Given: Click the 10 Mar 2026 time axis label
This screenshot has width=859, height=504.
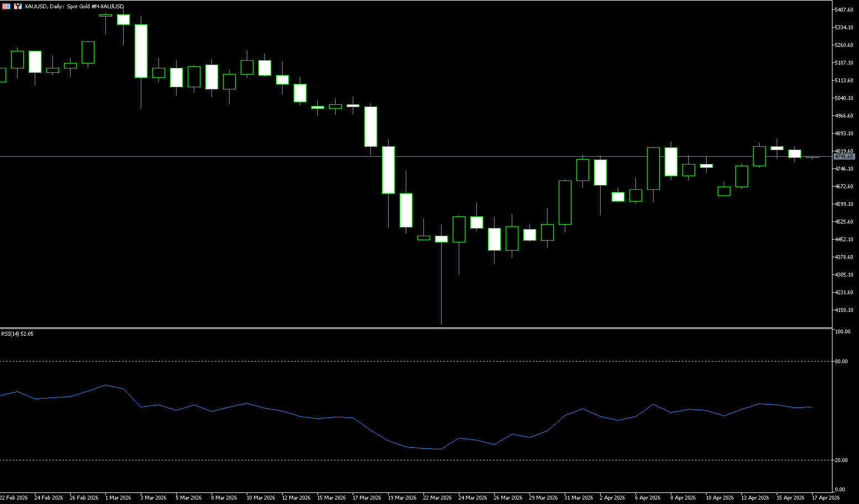Looking at the screenshot, I should tap(261, 498).
